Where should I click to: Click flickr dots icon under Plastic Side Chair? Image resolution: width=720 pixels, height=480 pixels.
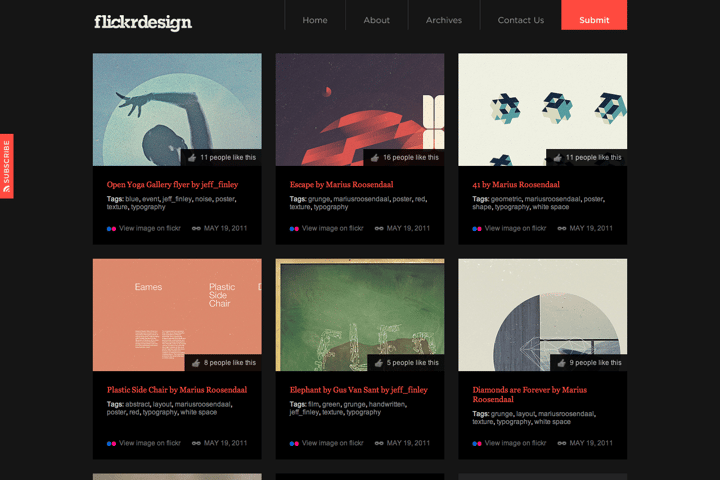tap(111, 444)
